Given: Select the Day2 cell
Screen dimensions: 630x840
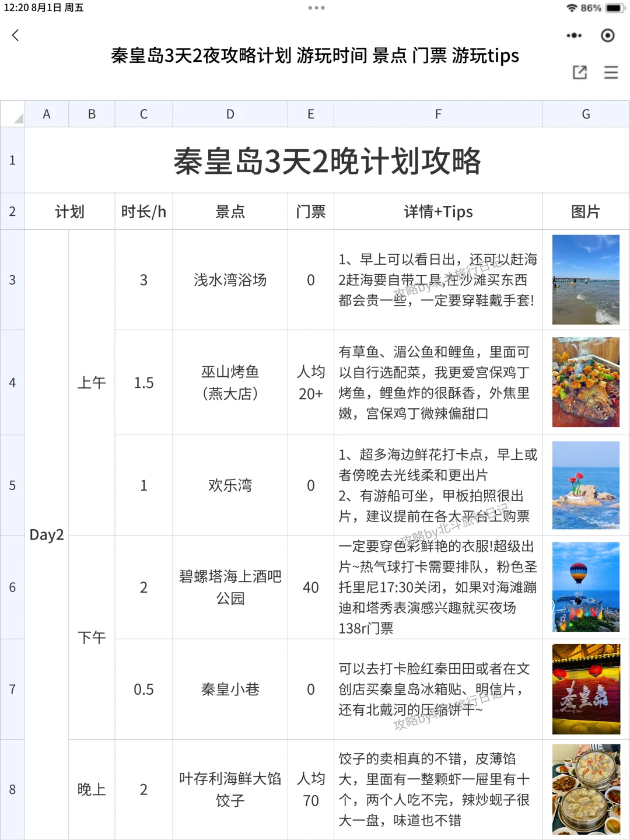Looking at the screenshot, I should pyautogui.click(x=47, y=534).
